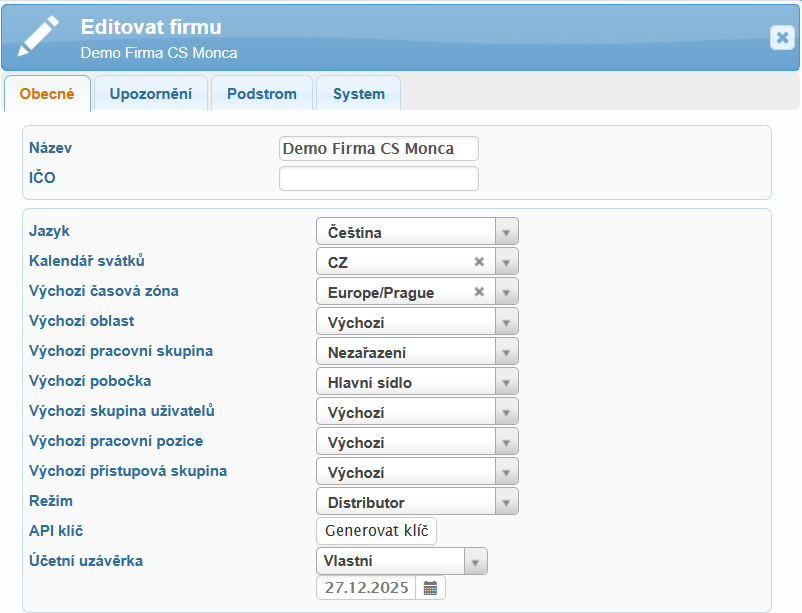The image size is (802, 613).
Task: Open the Výchozí oblast dropdown
Action: click(x=506, y=322)
